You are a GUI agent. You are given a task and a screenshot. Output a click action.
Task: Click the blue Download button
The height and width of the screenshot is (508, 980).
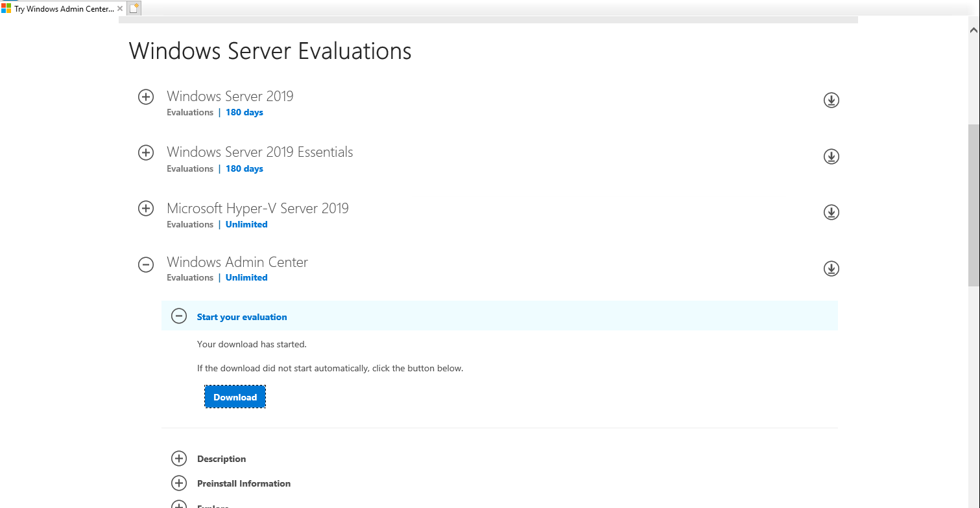coord(235,397)
